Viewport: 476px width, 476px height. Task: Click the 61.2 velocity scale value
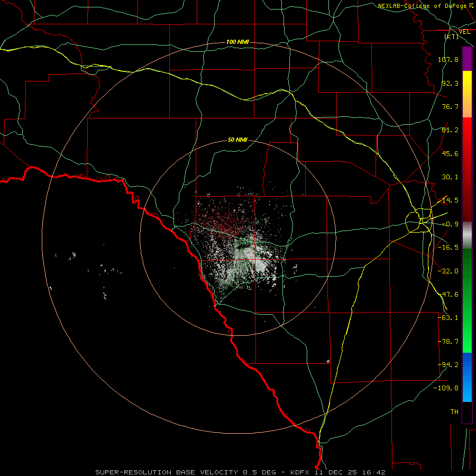coord(450,130)
